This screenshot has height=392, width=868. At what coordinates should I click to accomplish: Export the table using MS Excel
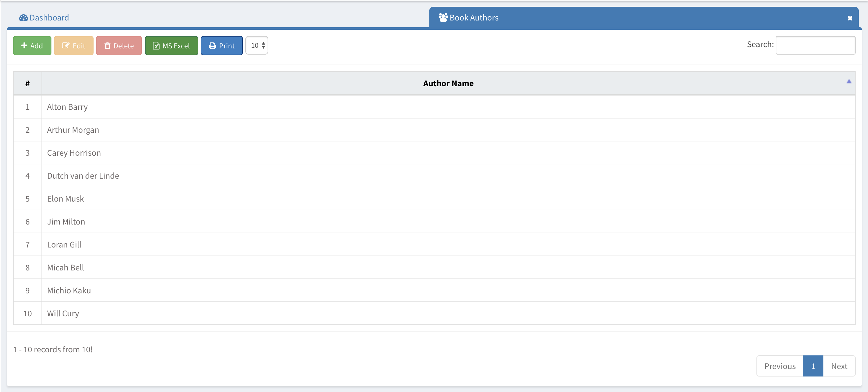point(171,46)
